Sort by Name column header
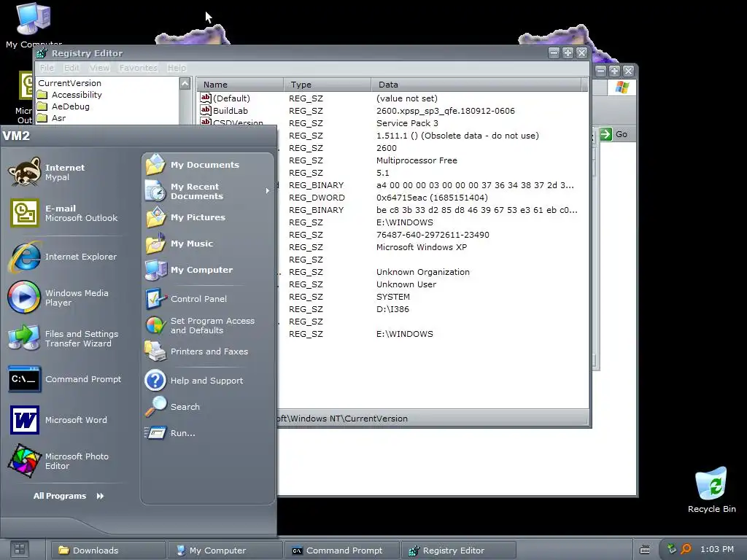Viewport: 747px width, 560px height. click(240, 85)
